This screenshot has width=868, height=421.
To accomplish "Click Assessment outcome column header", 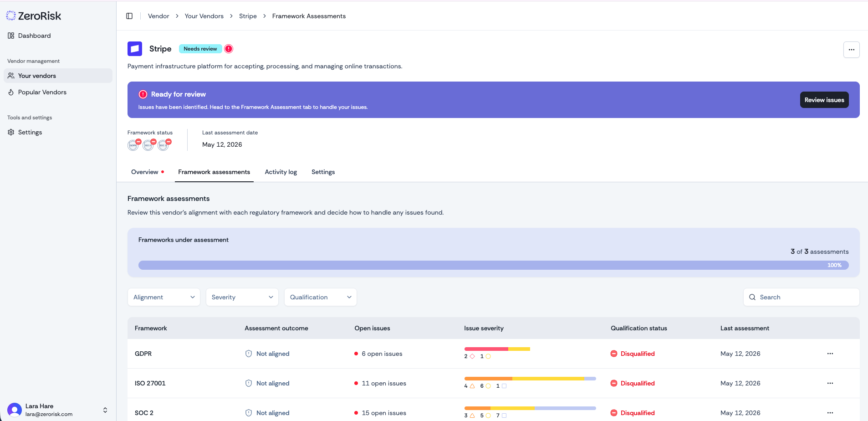I will click(x=276, y=328).
